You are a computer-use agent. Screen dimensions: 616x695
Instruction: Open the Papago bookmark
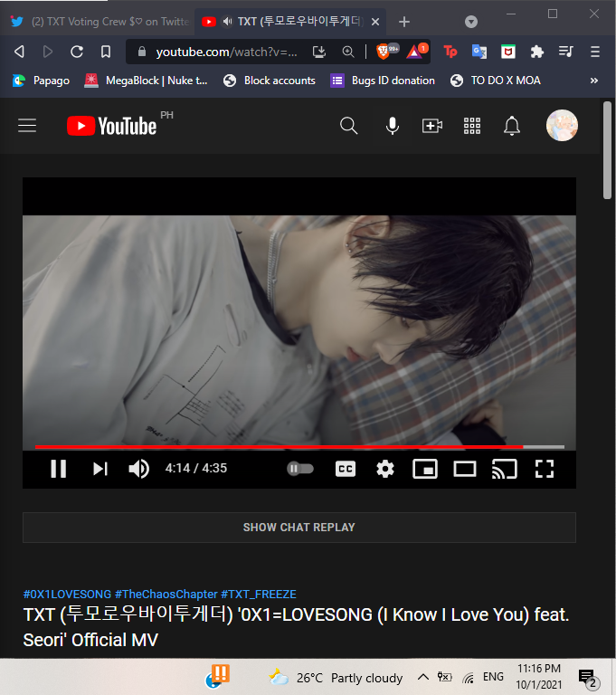(x=41, y=81)
